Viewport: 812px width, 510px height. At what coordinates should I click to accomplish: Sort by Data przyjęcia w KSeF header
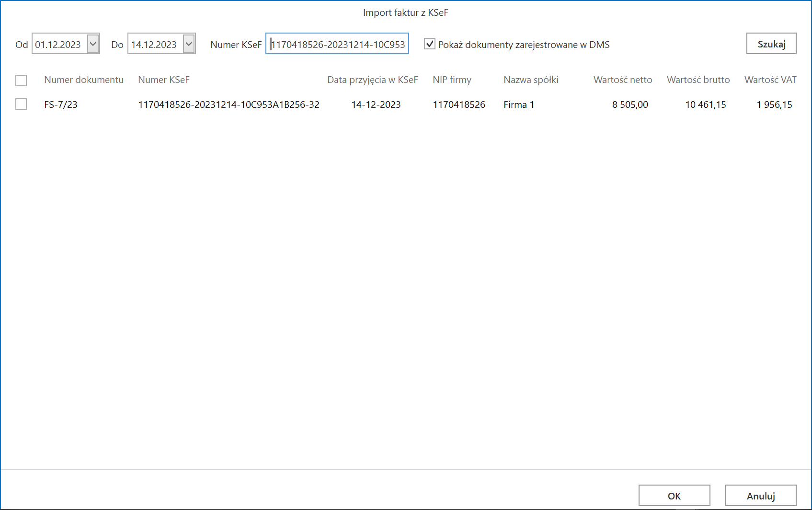point(373,80)
